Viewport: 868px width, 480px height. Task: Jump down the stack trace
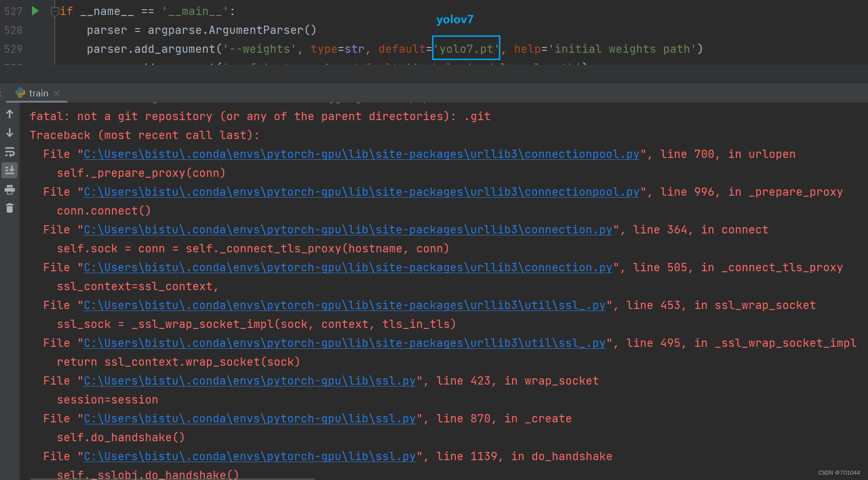pos(10,133)
